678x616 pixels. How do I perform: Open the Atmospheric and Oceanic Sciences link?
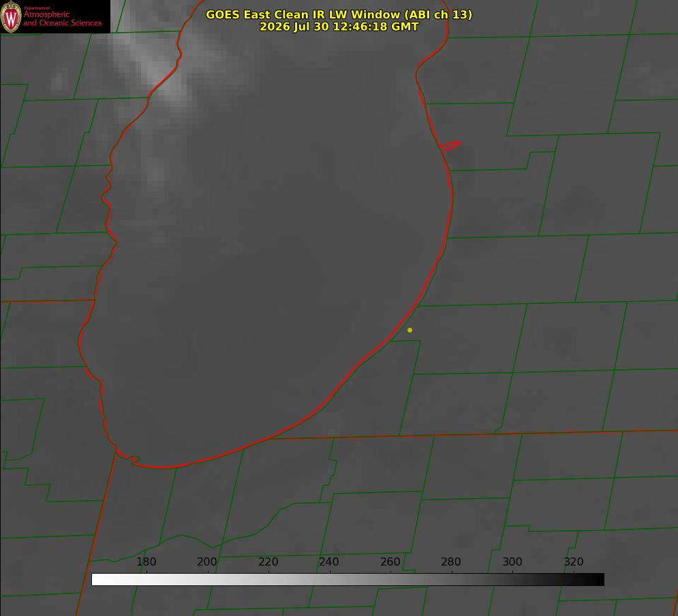tap(62, 18)
